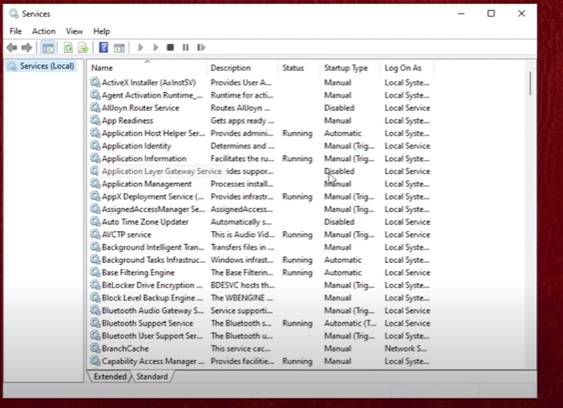
Task: Click gear icon beside BranchCache
Action: [x=95, y=348]
